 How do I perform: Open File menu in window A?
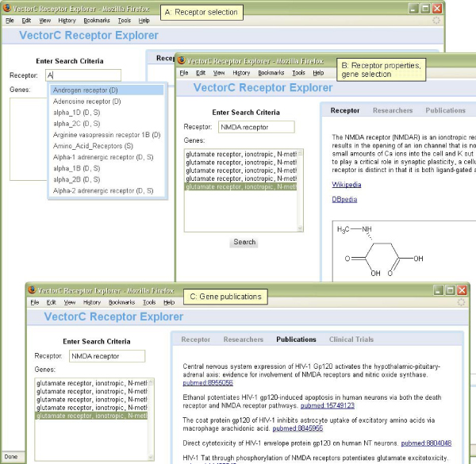(x=10, y=21)
